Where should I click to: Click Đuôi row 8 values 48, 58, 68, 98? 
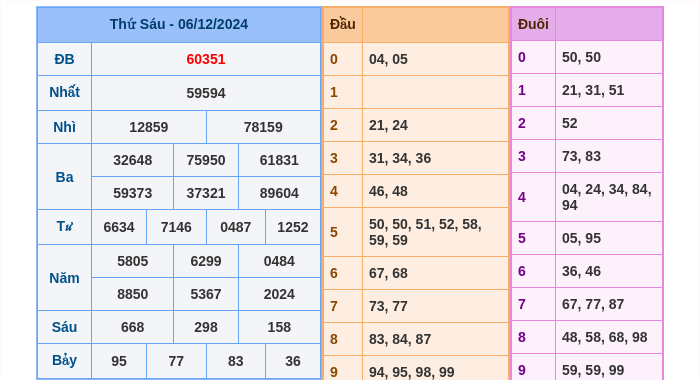coord(604,338)
